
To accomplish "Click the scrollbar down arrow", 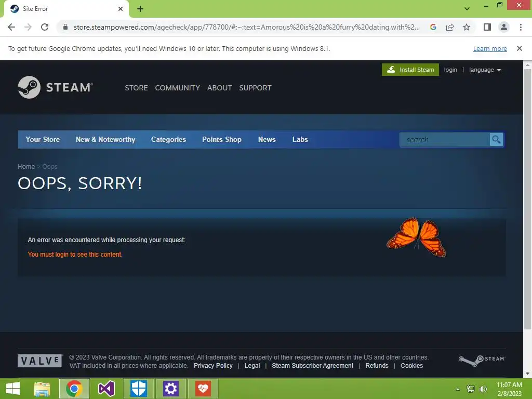I will (527, 374).
